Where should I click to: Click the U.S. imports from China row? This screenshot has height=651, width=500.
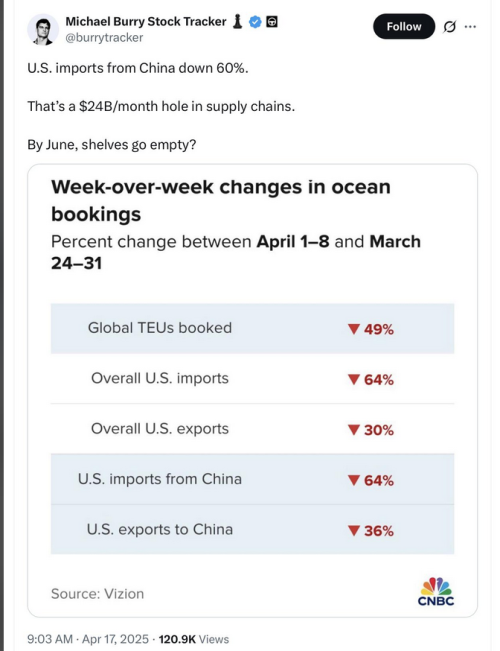[252, 479]
